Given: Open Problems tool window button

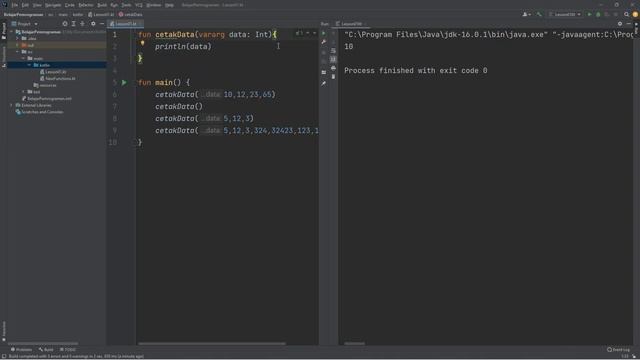Looking at the screenshot, I should 21,350.
